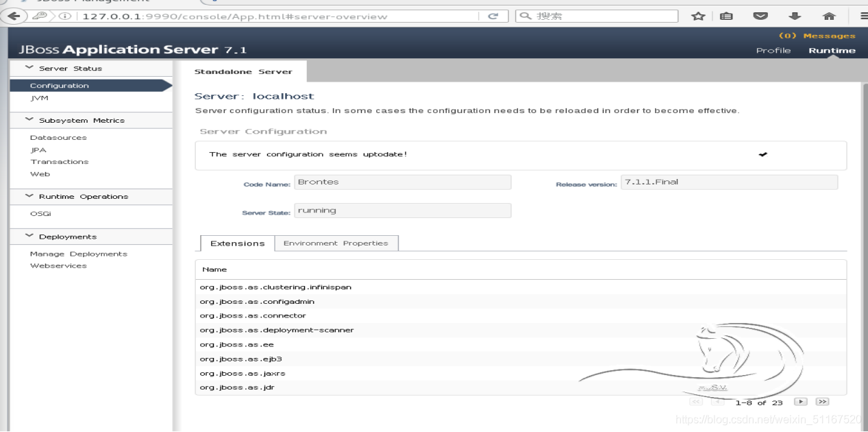Open the Extensions tab
This screenshot has width=868, height=432.
coord(237,243)
